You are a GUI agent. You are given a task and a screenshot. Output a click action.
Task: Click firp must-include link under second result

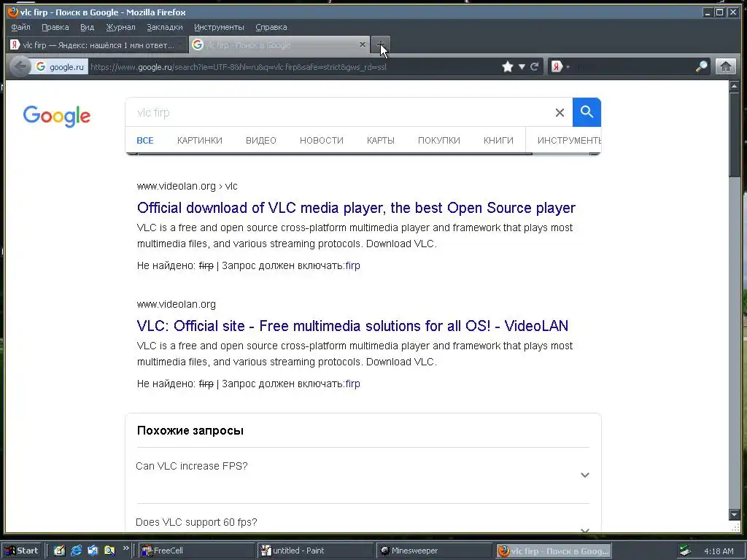352,384
